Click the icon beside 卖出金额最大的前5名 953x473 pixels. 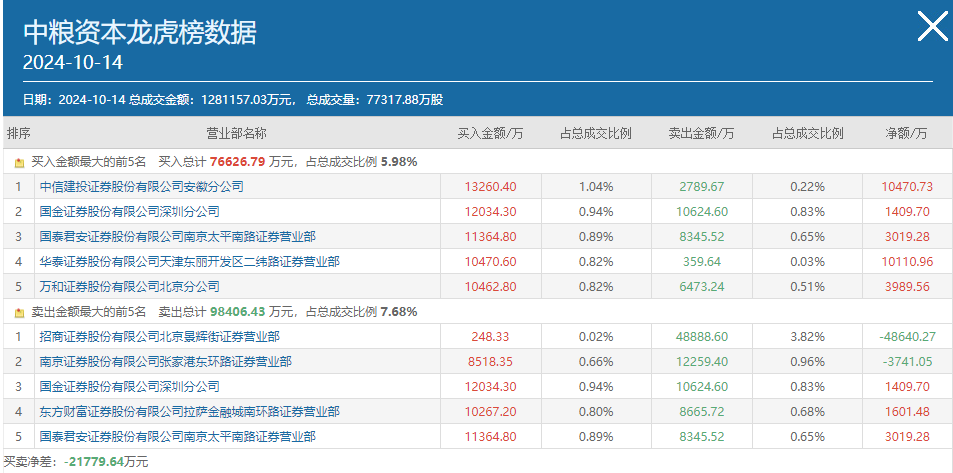[20, 313]
